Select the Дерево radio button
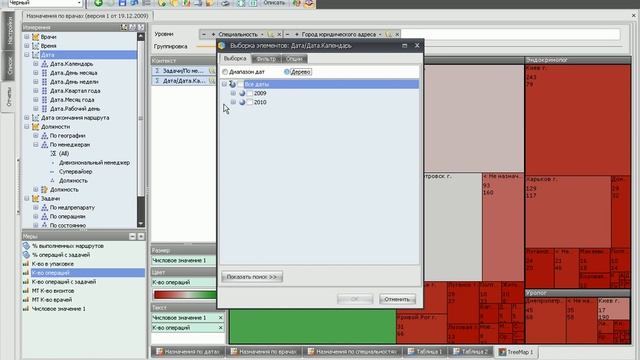Screen dimensions: 640x360 [287, 72]
